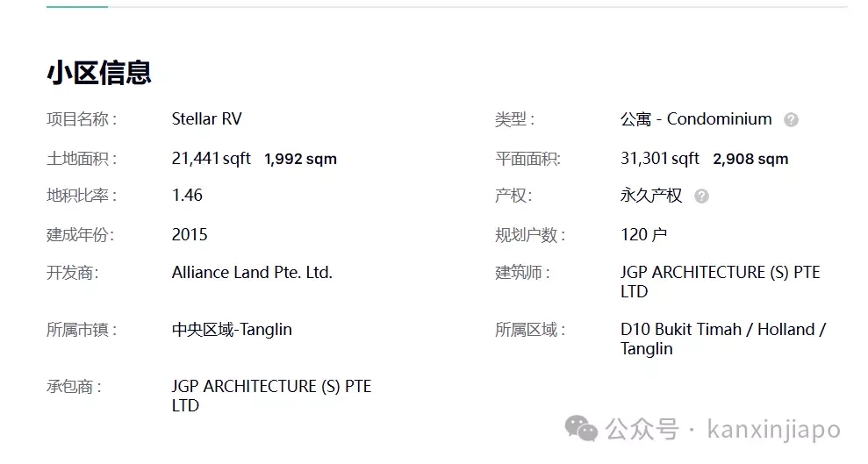868x464 pixels.
Task: Open developer Alliance Land Pte. Ltd.
Action: pos(252,272)
